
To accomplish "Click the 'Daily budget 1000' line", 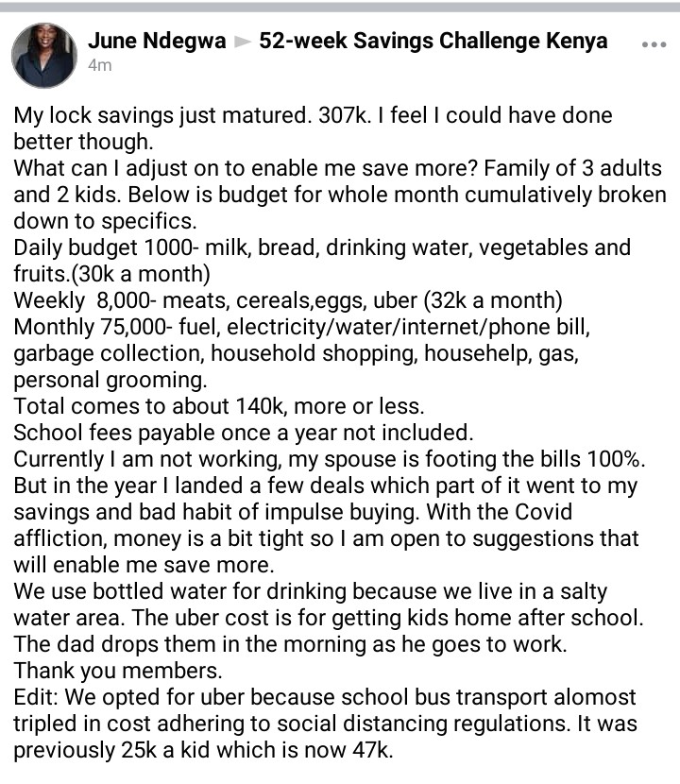I will pos(322,247).
